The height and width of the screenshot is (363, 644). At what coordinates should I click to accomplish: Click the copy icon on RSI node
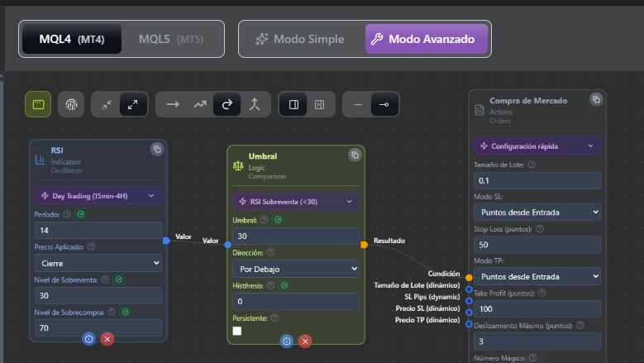[x=156, y=149]
